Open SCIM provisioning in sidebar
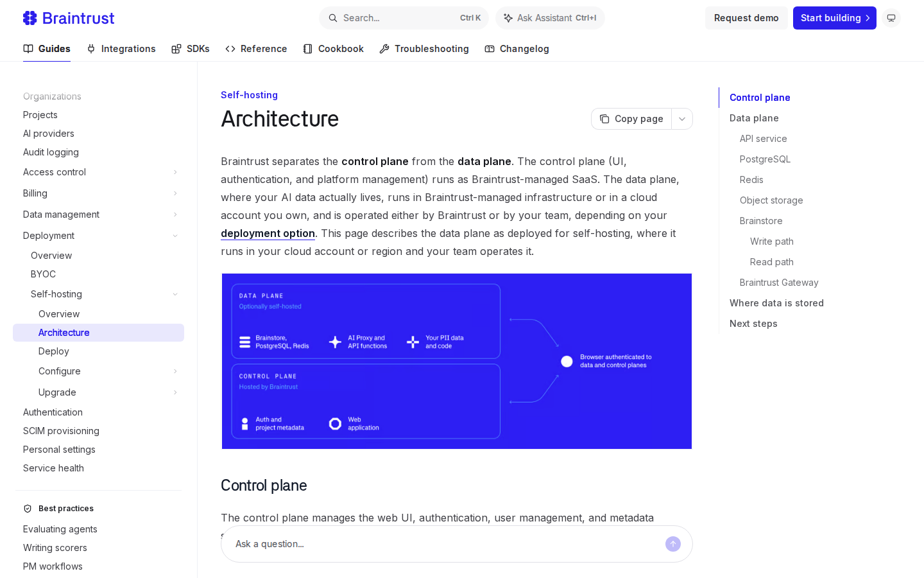Screen dimensions: 924x578 click(61, 431)
